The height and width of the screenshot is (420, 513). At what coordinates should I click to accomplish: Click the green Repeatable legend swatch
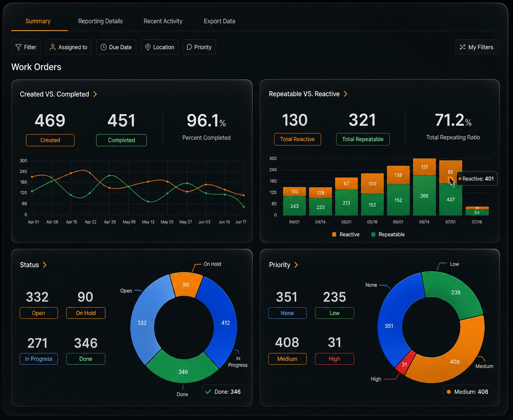[x=373, y=235]
